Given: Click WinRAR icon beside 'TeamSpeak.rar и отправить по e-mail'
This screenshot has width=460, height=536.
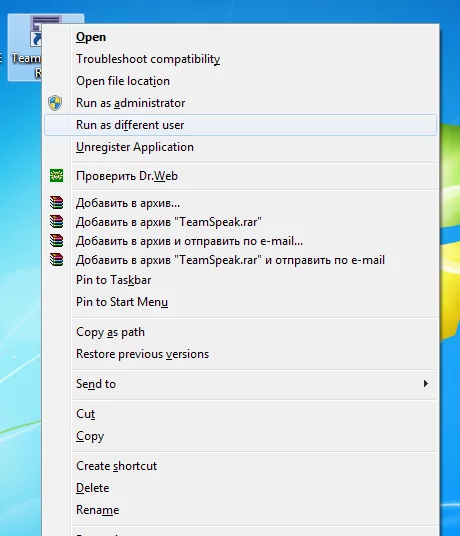Looking at the screenshot, I should pos(56,260).
